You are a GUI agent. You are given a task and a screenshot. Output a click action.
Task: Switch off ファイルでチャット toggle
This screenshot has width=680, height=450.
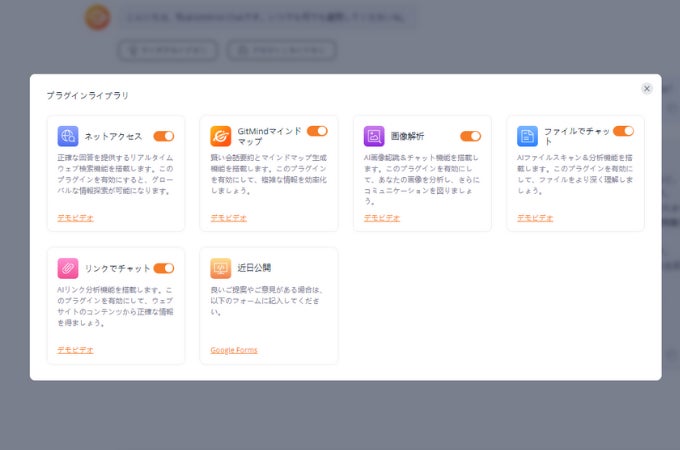tap(624, 131)
